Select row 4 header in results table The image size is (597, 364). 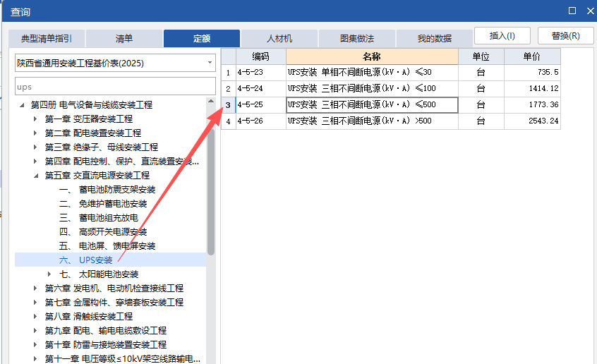[228, 121]
